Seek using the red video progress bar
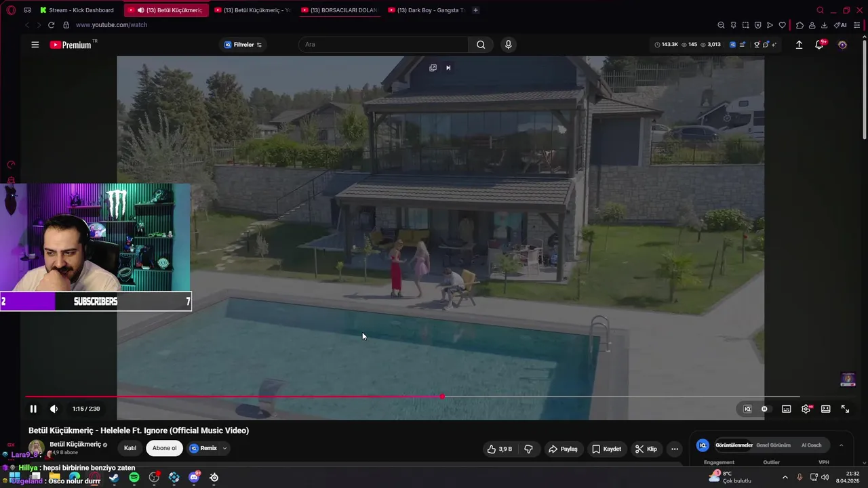This screenshot has height=488, width=868. 412,396
